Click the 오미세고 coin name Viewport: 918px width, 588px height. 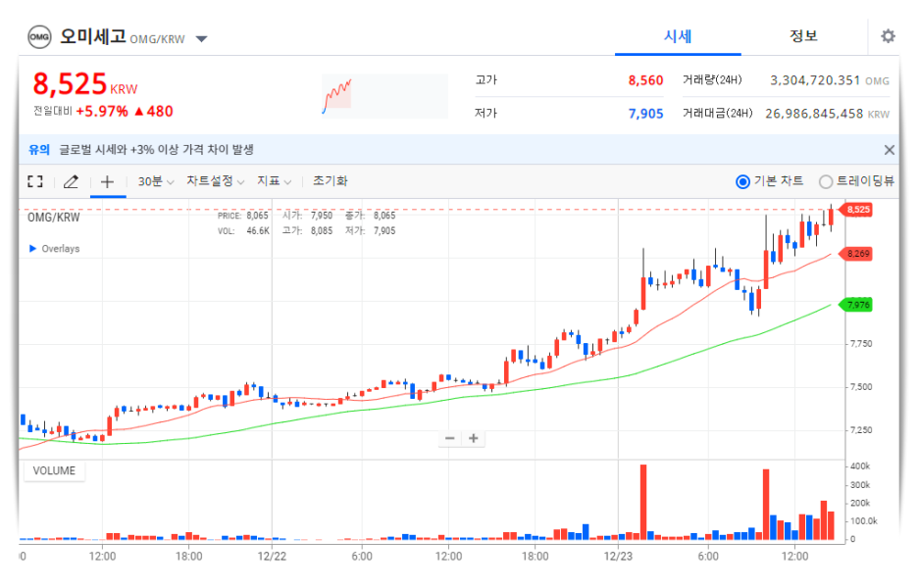[x=92, y=36]
